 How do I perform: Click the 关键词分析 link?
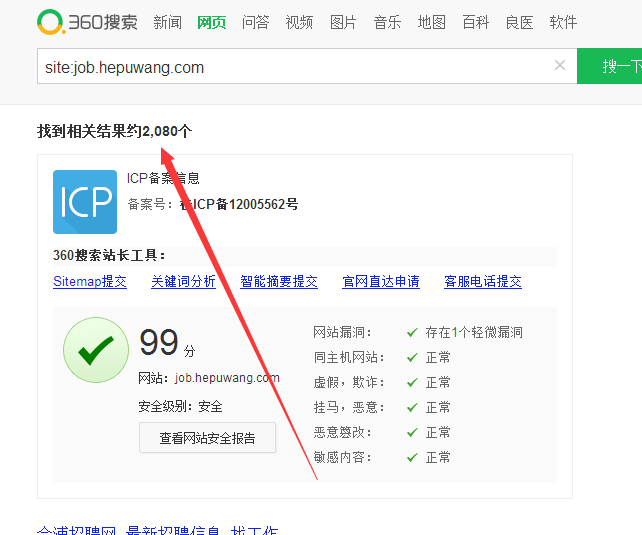tap(183, 282)
